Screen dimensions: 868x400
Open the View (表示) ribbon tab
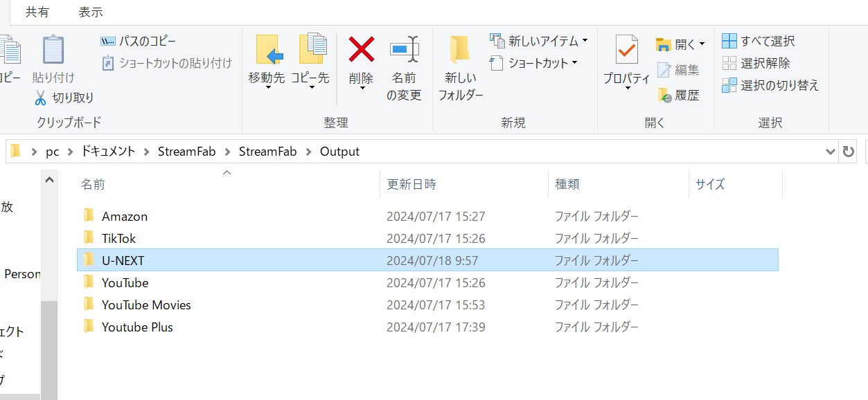(x=91, y=12)
